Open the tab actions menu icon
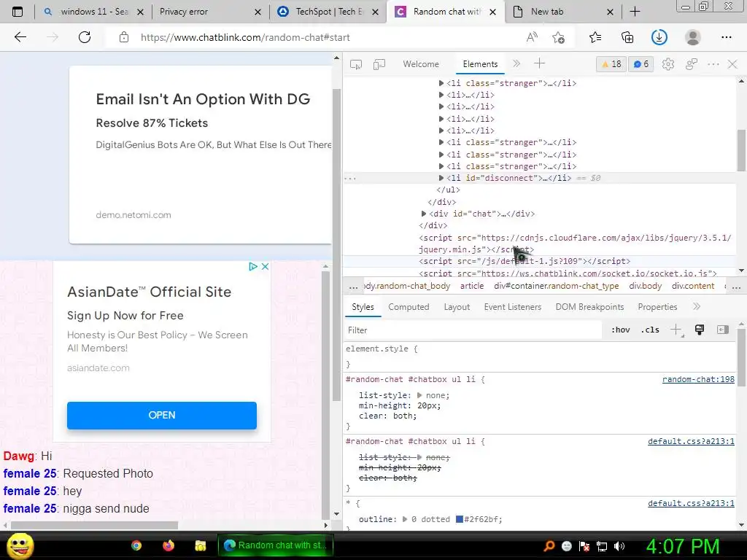The width and height of the screenshot is (747, 560). pyautogui.click(x=18, y=12)
